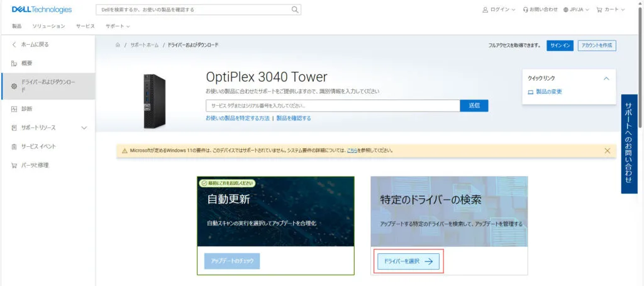
Task: Open the JP/JA language dropdown
Action: tap(577, 10)
